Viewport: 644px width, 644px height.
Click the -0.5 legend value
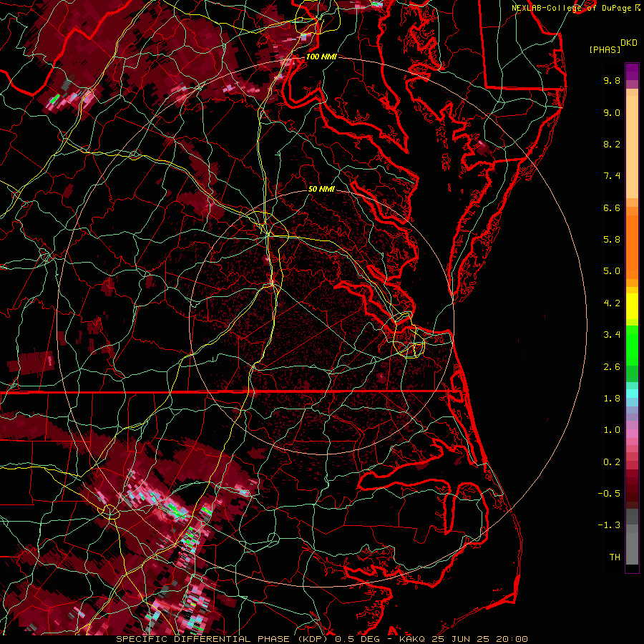pyautogui.click(x=609, y=494)
